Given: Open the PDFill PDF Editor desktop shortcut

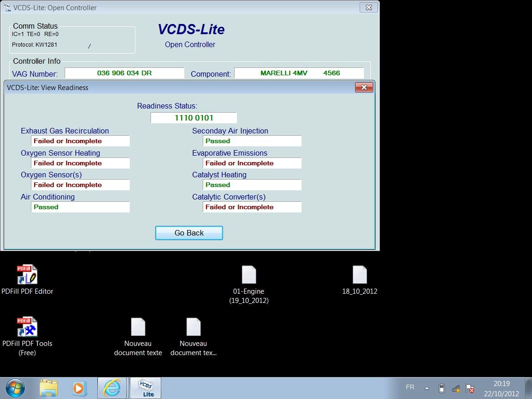Looking at the screenshot, I should click(x=27, y=279).
